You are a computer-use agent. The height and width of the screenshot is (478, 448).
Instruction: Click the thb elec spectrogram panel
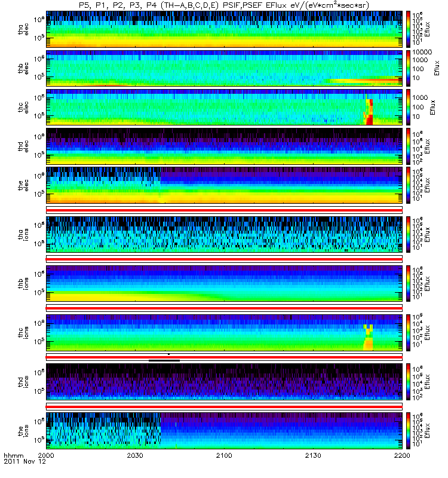225,68
